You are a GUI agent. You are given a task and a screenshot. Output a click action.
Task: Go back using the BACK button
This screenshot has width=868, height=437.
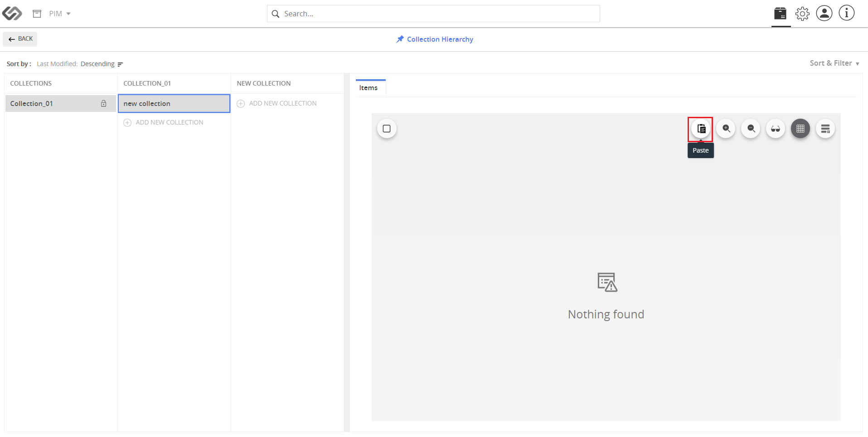click(20, 39)
